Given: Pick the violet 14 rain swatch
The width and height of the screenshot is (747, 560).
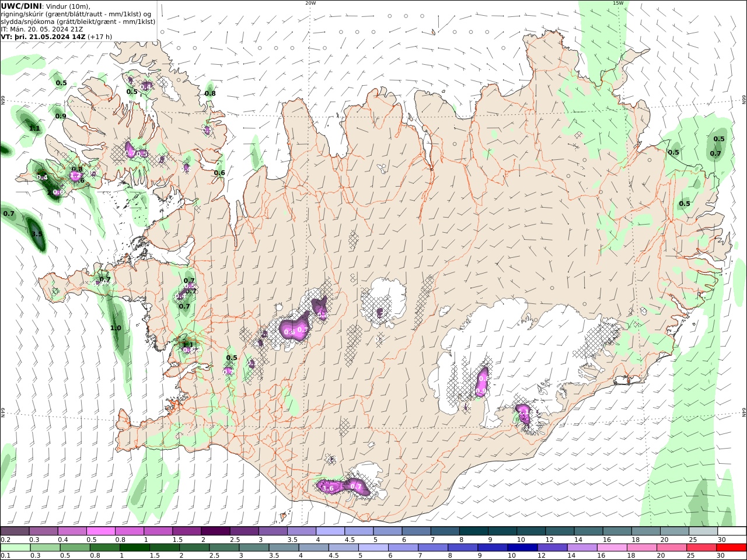Looking at the screenshot, I should (582, 548).
